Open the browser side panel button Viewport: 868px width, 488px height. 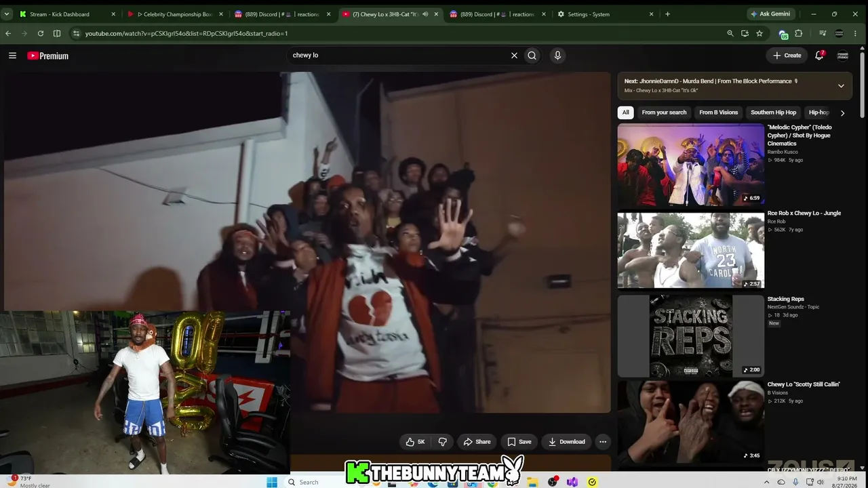tap(57, 33)
